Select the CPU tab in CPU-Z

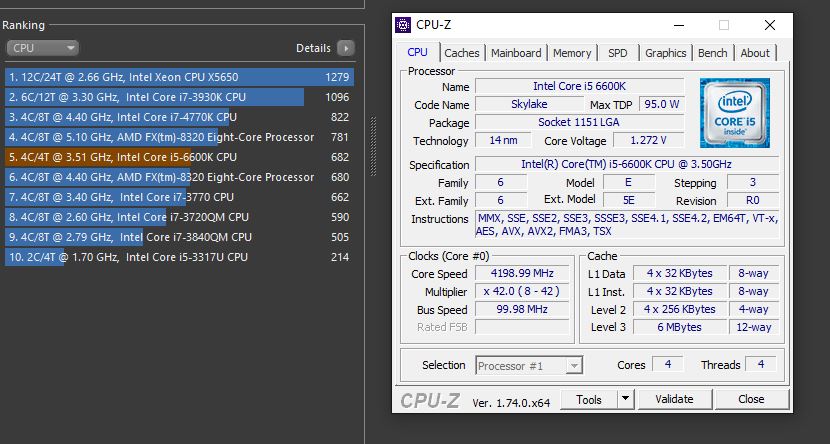pos(418,52)
